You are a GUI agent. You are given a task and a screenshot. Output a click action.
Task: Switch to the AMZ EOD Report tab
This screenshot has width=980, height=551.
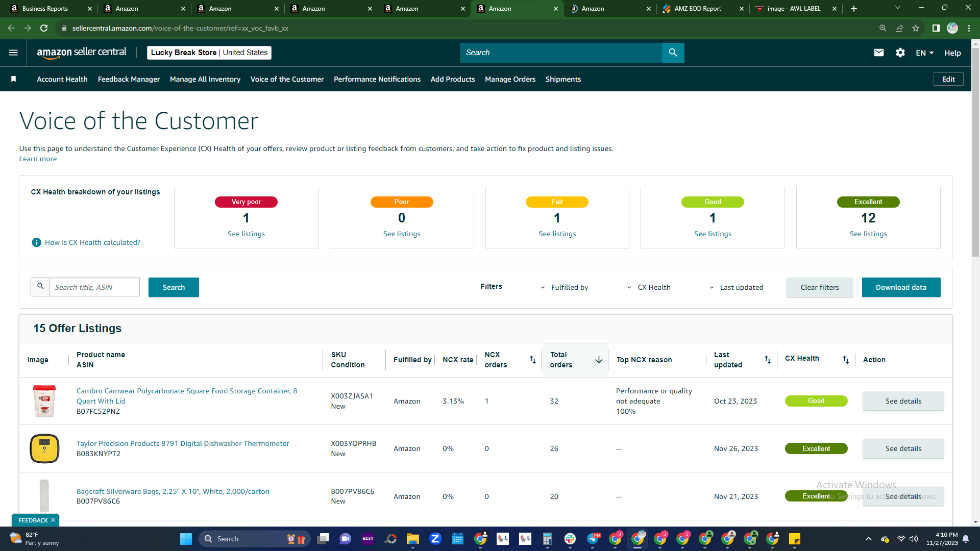coord(702,9)
